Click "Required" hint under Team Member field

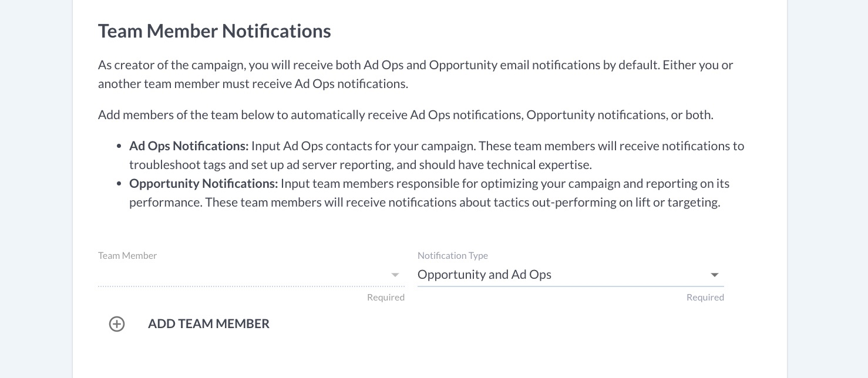386,298
